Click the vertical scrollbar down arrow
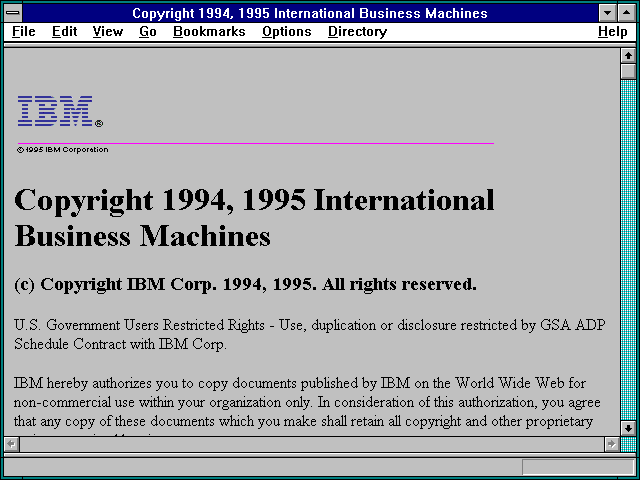 pos(628,428)
